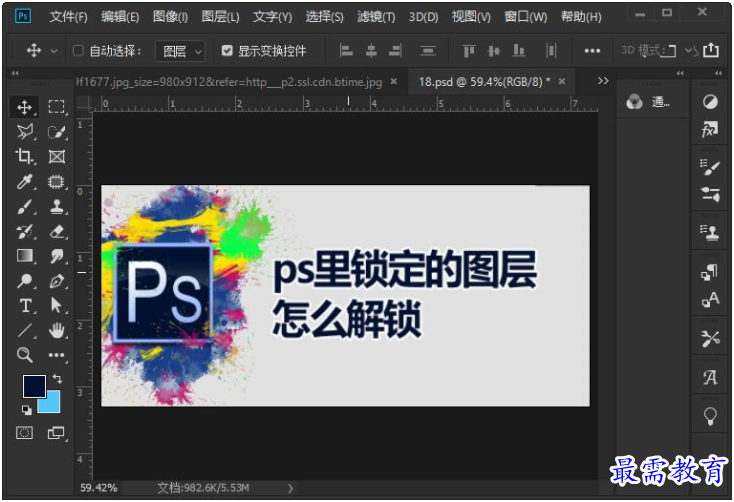The height and width of the screenshot is (502, 734).
Task: Expand the toolbox collapse arrows
Action: pos(15,73)
